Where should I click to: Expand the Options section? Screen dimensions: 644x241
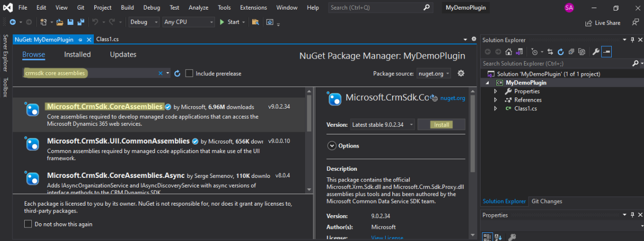[x=332, y=146]
